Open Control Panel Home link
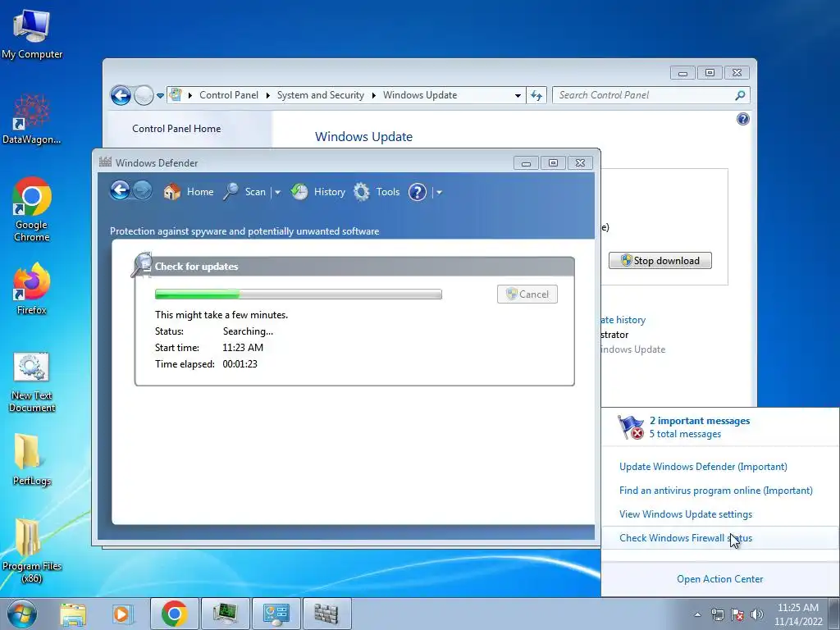The height and width of the screenshot is (630, 840). click(x=176, y=129)
